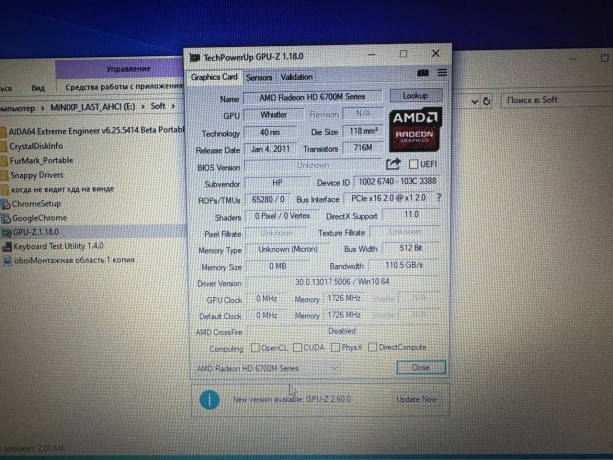The height and width of the screenshot is (460, 613).
Task: Toggle the CUDA checkbox
Action: [x=298, y=347]
